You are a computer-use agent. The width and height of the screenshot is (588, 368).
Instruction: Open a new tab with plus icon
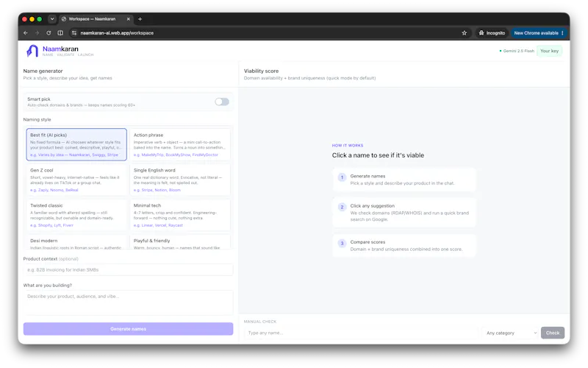coord(140,19)
